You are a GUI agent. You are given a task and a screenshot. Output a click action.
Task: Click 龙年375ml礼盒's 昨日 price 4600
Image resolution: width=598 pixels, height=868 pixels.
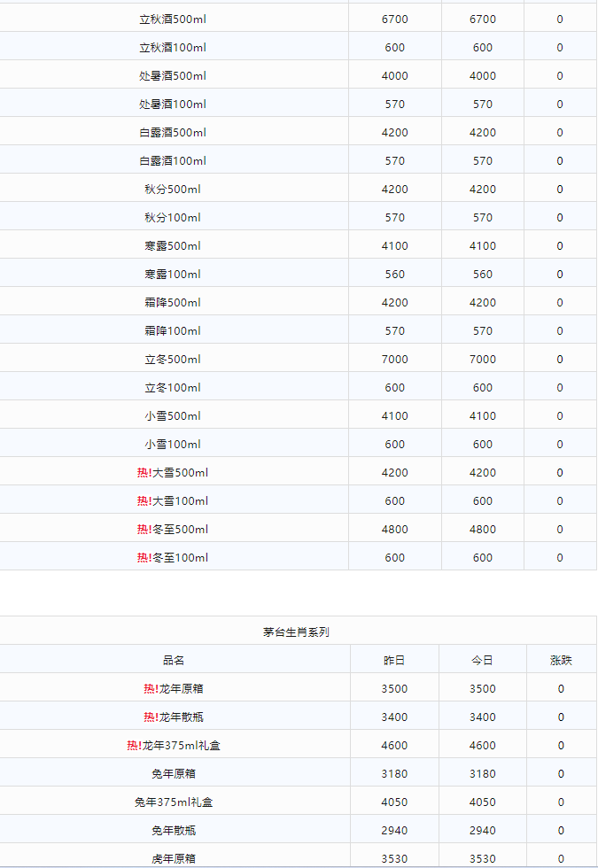[x=394, y=746]
